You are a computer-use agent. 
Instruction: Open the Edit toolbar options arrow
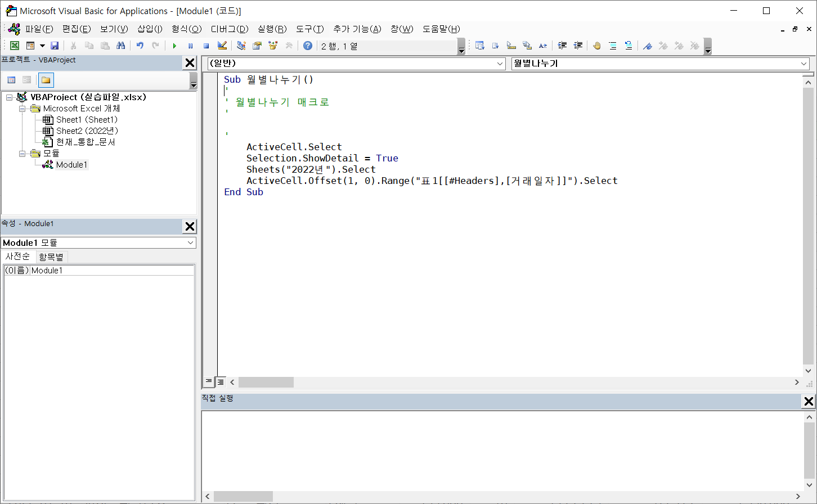[708, 46]
